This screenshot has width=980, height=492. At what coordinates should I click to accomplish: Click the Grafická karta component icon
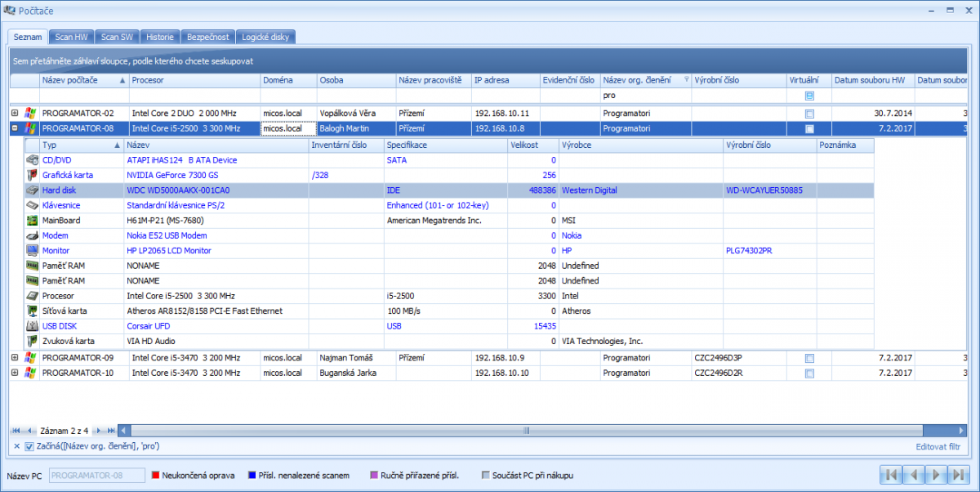32,175
